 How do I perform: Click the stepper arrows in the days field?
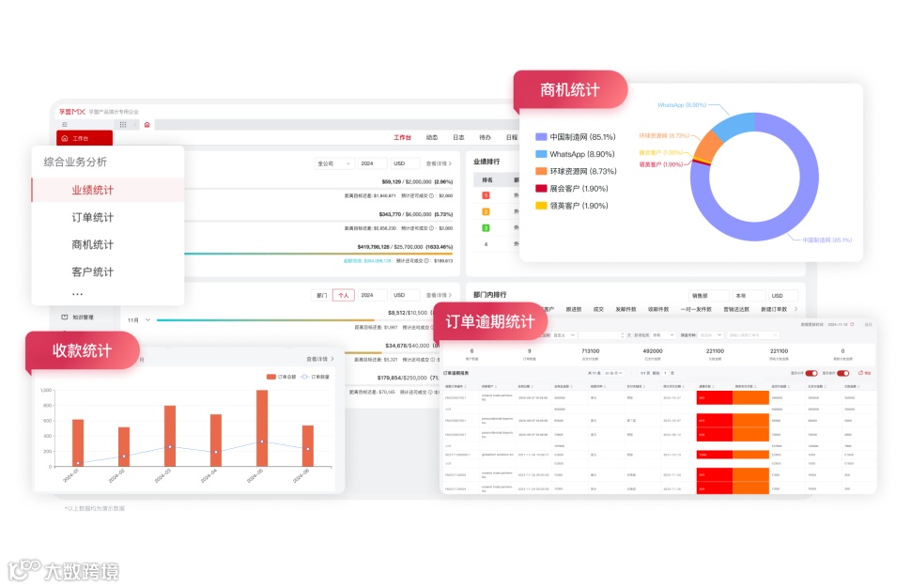click(x=623, y=335)
